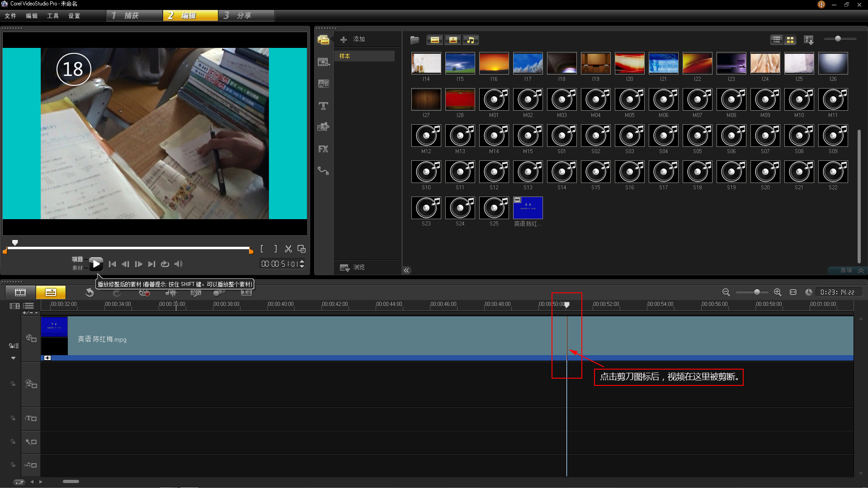
Task: Click the Undo arrow in timeline toolbar
Action: (90, 293)
